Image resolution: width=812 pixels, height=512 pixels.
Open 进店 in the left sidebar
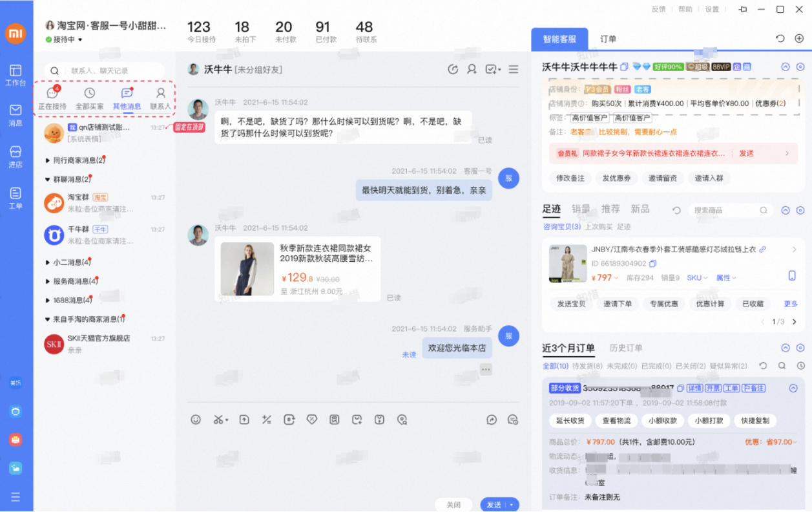point(16,156)
